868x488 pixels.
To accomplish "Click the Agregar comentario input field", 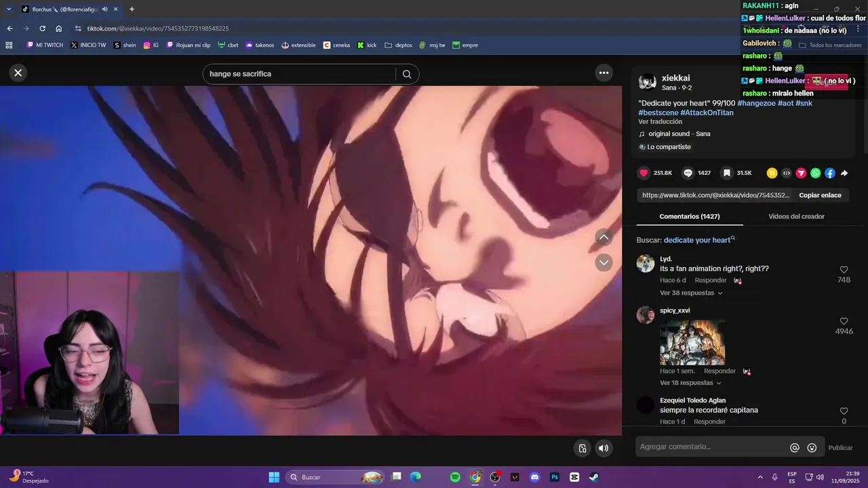I will [712, 447].
